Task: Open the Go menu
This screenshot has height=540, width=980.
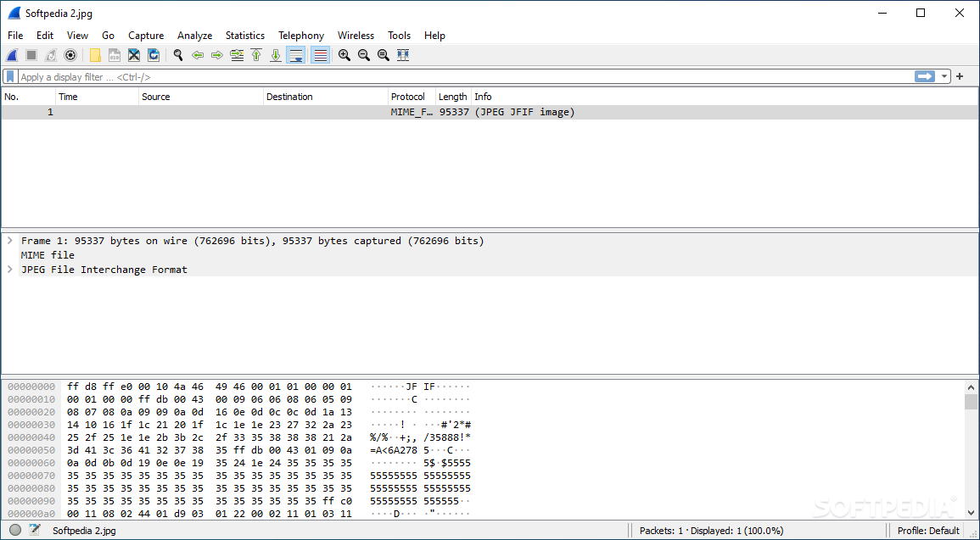Action: click(x=108, y=36)
